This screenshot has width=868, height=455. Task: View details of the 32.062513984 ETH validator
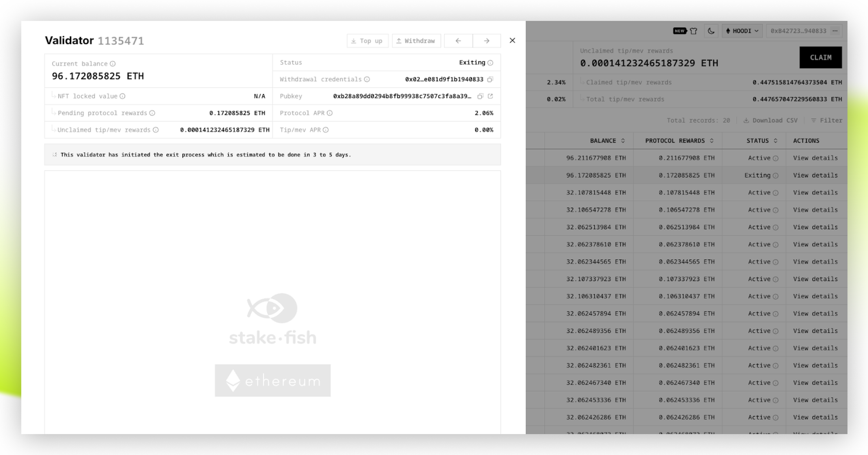pyautogui.click(x=815, y=227)
